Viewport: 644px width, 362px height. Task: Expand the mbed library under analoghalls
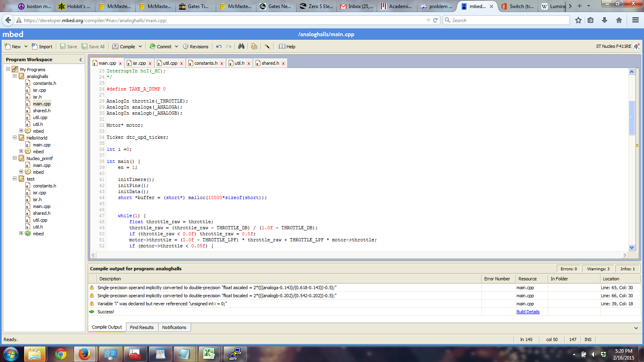tap(21, 131)
